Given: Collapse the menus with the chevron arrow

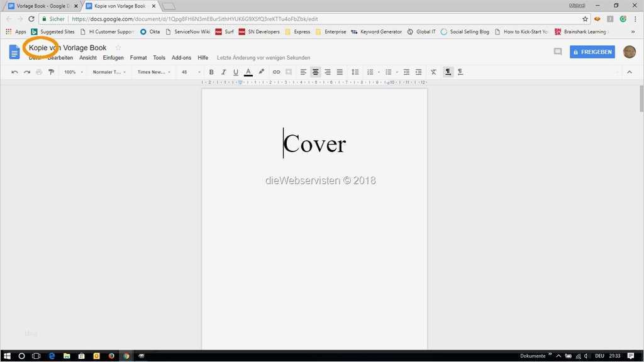Looking at the screenshot, I should tap(629, 72).
